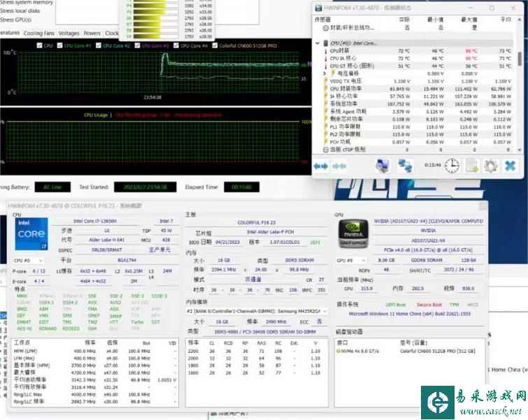Click the blue X close-sensors icon
528x420 pixels.
tap(510, 166)
